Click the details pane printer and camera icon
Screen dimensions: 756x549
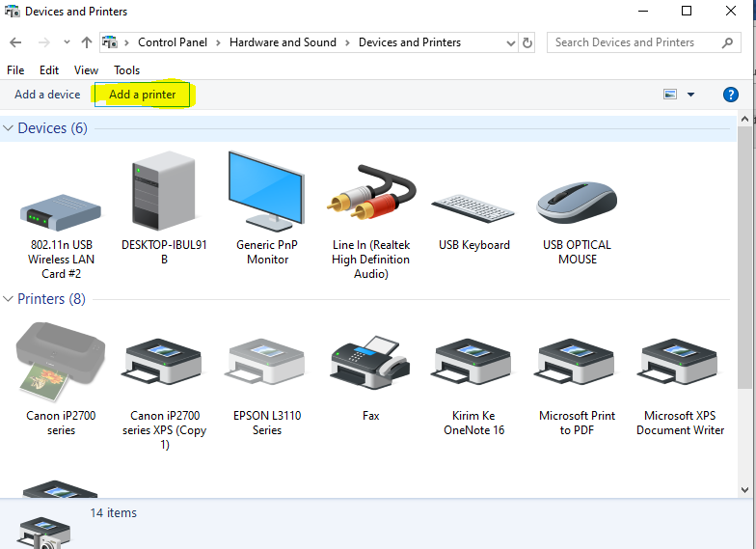click(44, 533)
